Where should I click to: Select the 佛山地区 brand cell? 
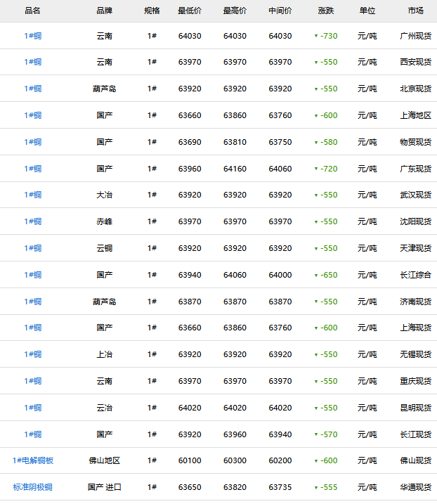tap(105, 461)
